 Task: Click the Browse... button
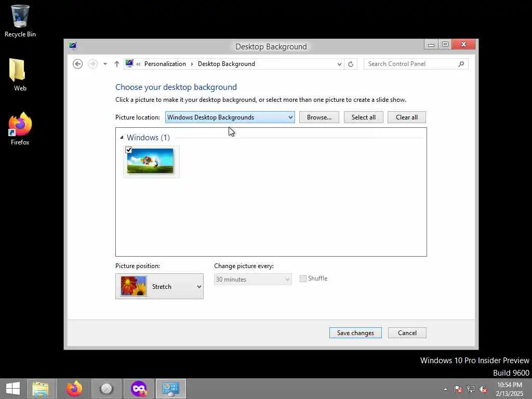(319, 117)
